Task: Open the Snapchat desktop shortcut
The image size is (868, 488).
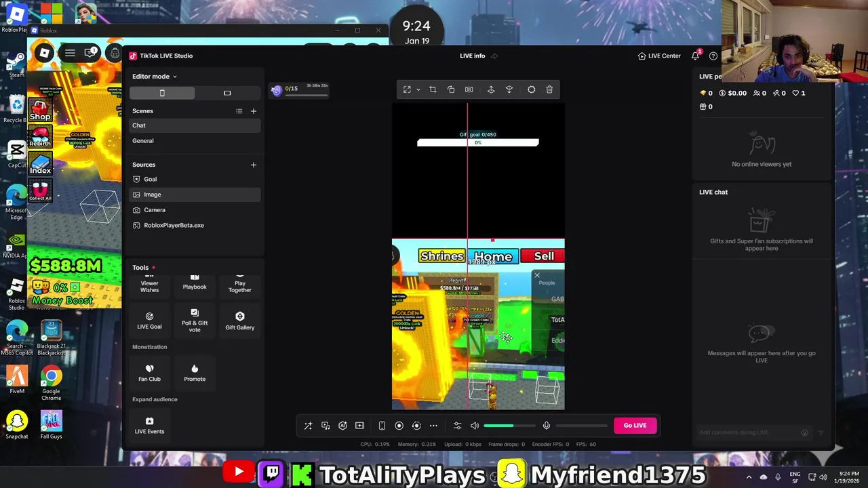Action: (x=17, y=426)
